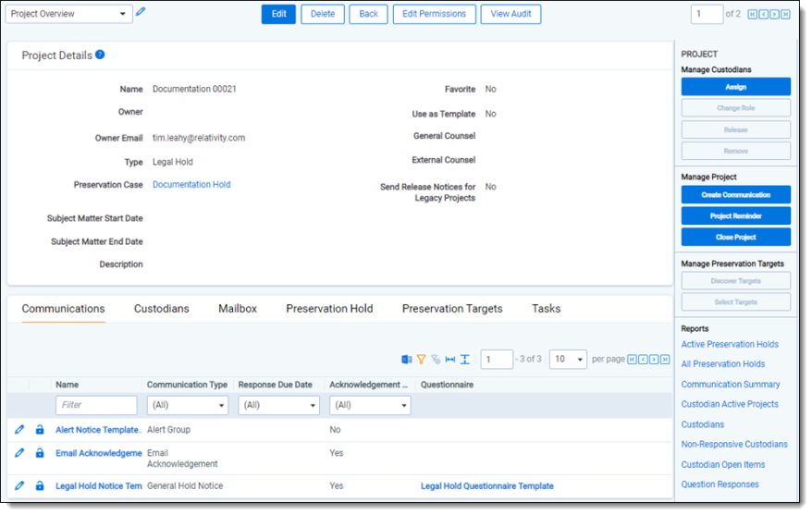Open the items per page dropdown
This screenshot has height=515, width=812.
pyautogui.click(x=568, y=360)
